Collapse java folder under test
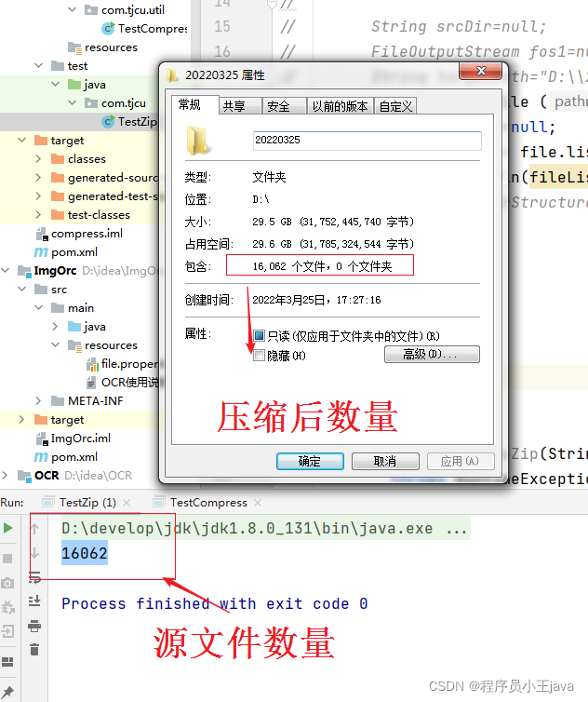Image resolution: width=588 pixels, height=702 pixels. click(56, 84)
